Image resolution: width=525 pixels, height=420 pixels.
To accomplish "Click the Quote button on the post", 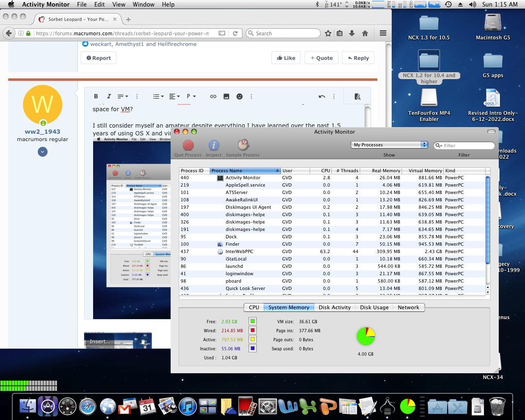I will point(322,58).
